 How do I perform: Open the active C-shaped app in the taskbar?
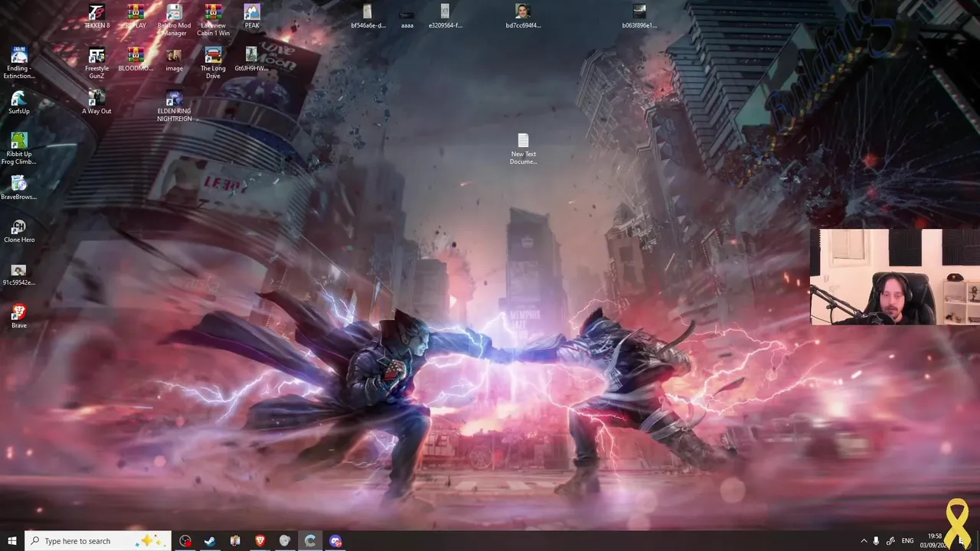coord(310,541)
